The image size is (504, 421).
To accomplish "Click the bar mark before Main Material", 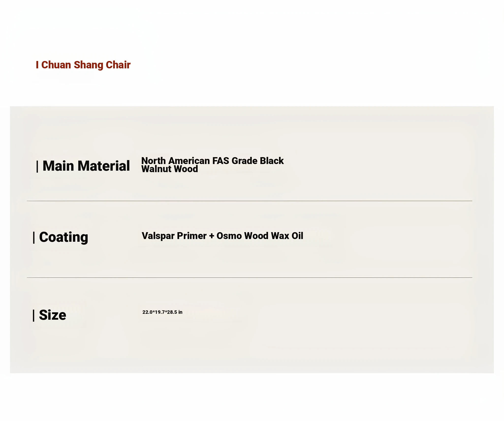I will pyautogui.click(x=37, y=166).
